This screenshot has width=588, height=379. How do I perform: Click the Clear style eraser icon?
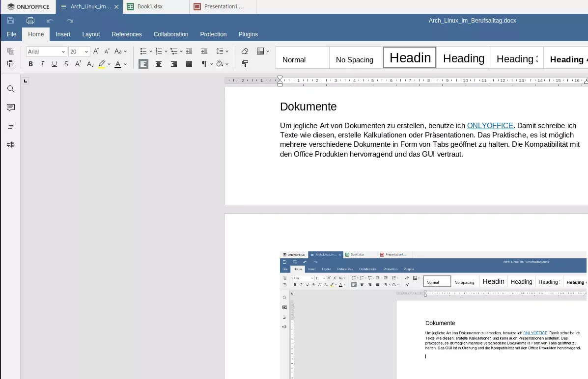(x=245, y=52)
